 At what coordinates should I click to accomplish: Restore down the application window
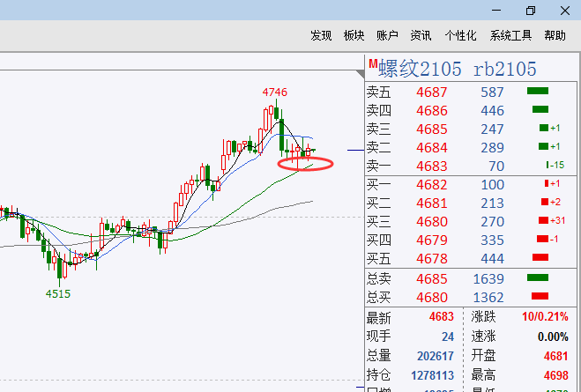[x=530, y=10]
